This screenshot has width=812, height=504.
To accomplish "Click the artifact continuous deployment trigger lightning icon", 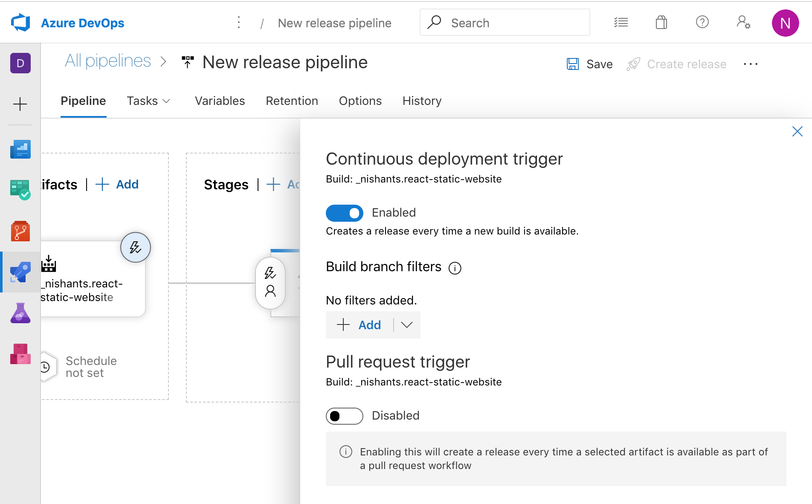I will (x=136, y=247).
